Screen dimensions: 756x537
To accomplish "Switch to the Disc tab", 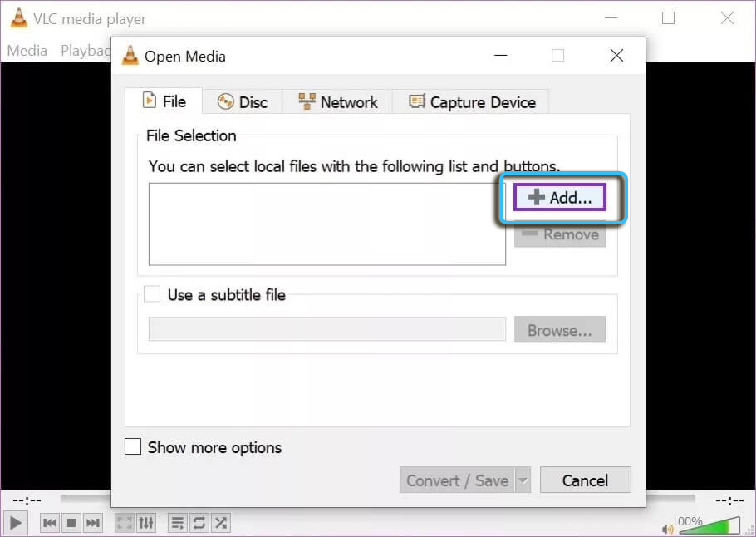I will [243, 102].
